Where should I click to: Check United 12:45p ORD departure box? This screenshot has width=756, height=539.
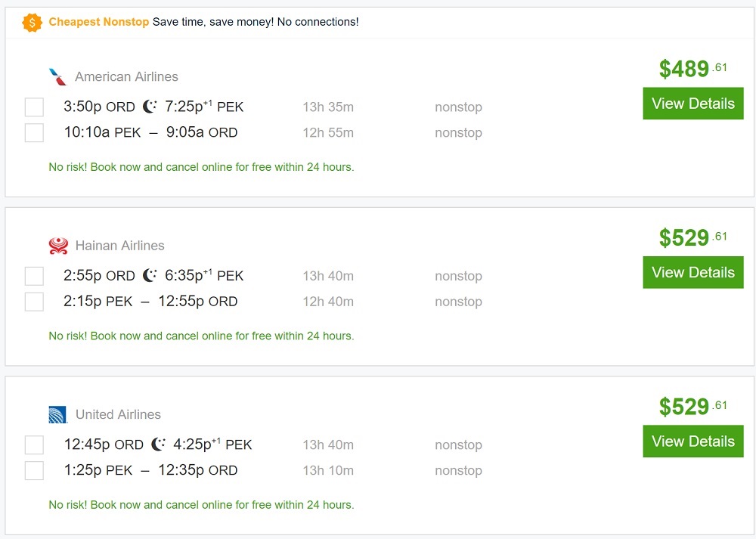(34, 445)
